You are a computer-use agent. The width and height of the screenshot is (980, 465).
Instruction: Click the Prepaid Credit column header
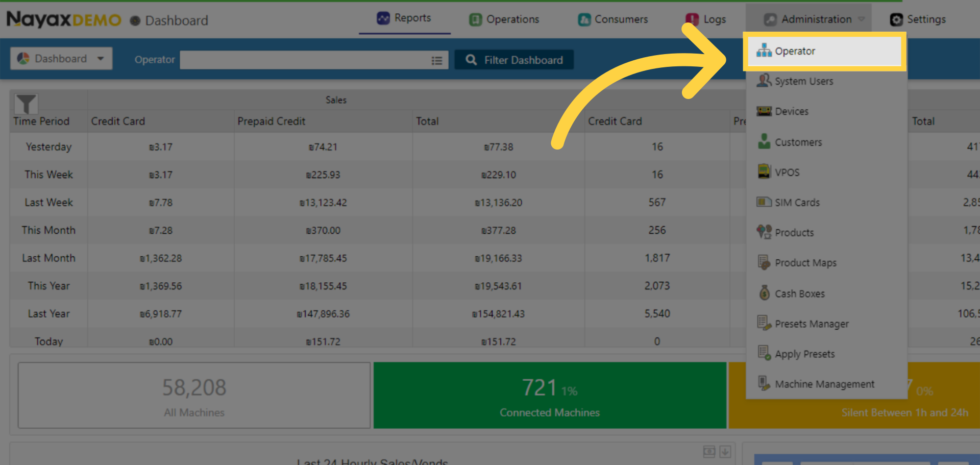(x=271, y=121)
